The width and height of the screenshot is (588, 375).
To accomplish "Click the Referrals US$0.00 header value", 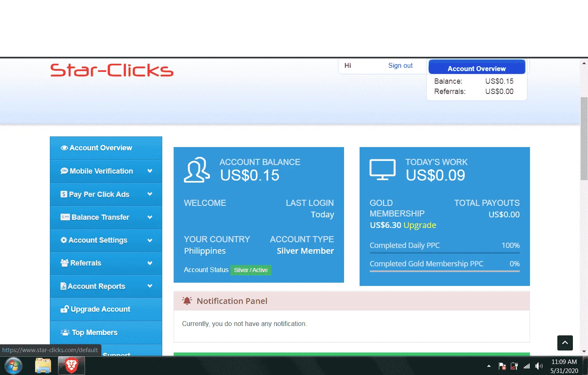I will click(499, 92).
